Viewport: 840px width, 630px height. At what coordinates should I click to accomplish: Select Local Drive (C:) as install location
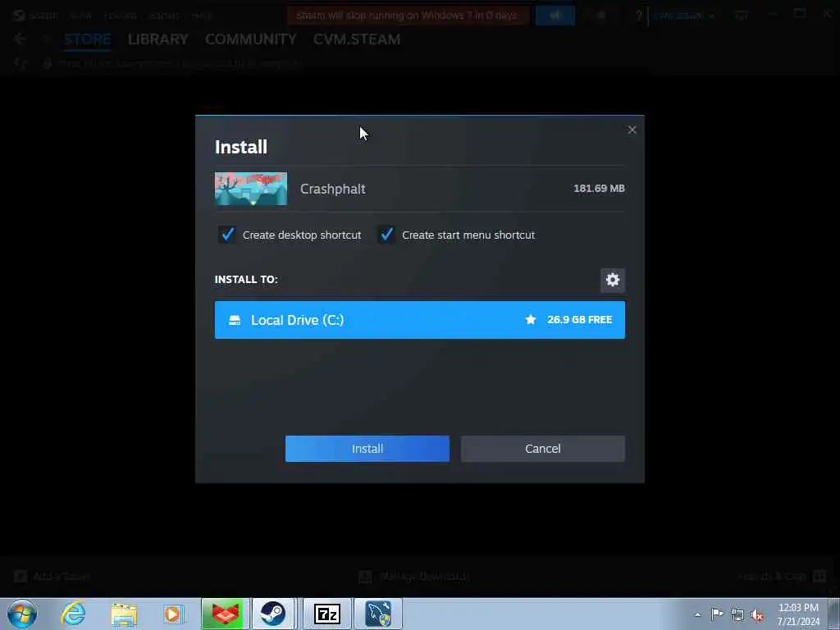419,320
